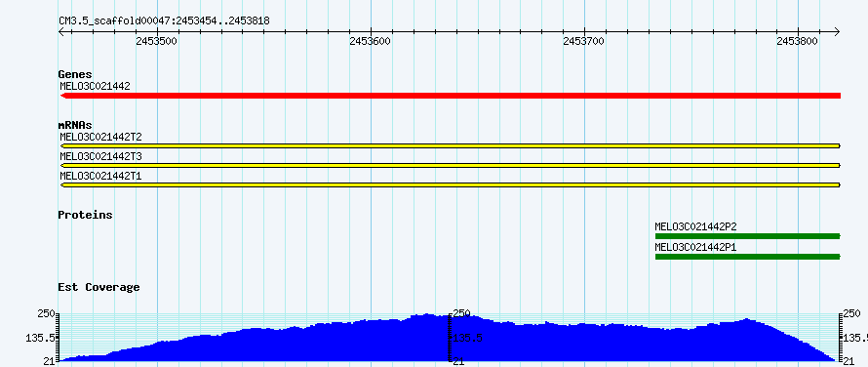Click the 2453600 position on the ruler

pos(371,41)
